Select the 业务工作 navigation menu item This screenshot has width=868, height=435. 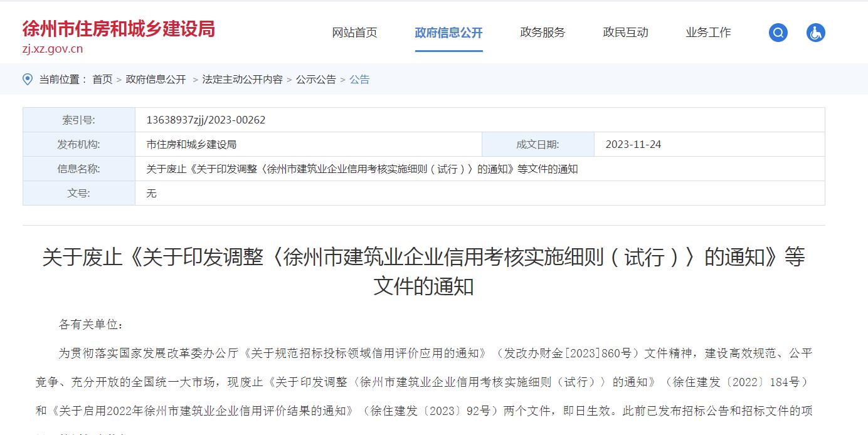click(x=708, y=33)
